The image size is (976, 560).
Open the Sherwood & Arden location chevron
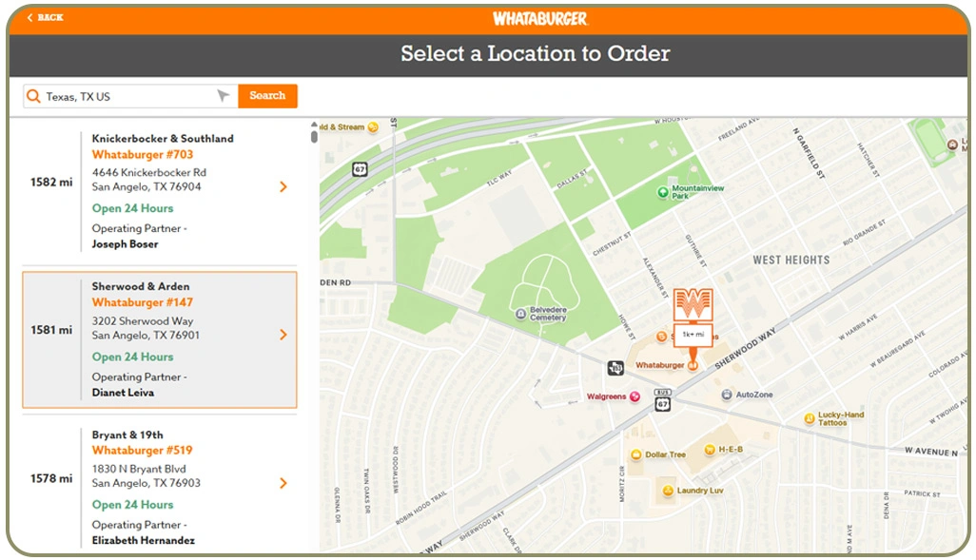coord(283,335)
